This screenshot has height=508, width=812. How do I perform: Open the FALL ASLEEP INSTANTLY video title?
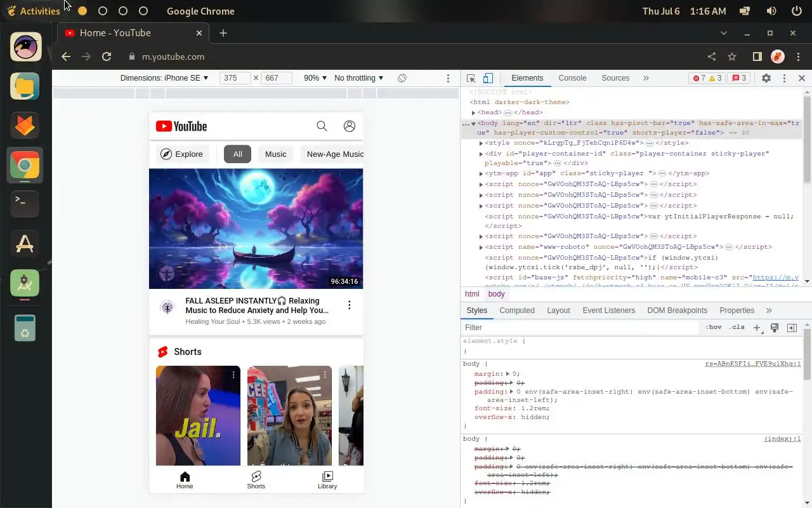pyautogui.click(x=257, y=305)
